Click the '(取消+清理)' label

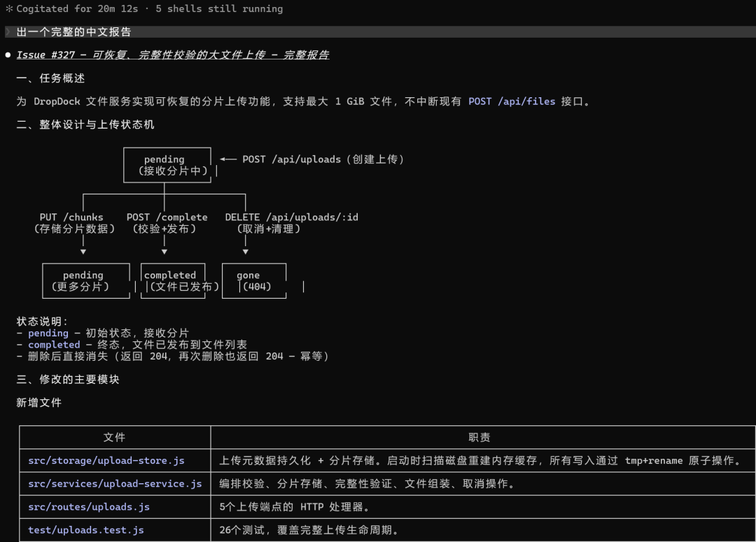(269, 229)
